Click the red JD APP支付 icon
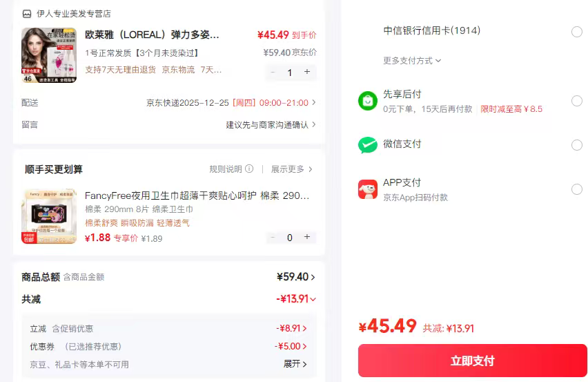Screen dimensions: 588x382 click(368, 189)
